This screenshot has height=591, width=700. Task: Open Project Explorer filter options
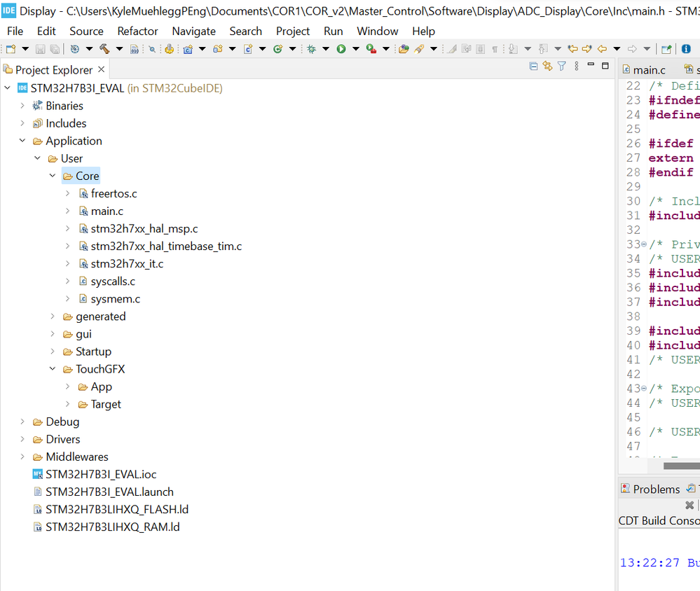click(x=562, y=67)
